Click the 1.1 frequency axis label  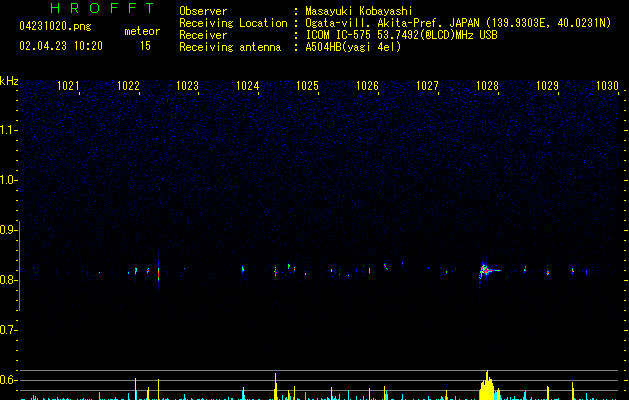pyautogui.click(x=8, y=130)
